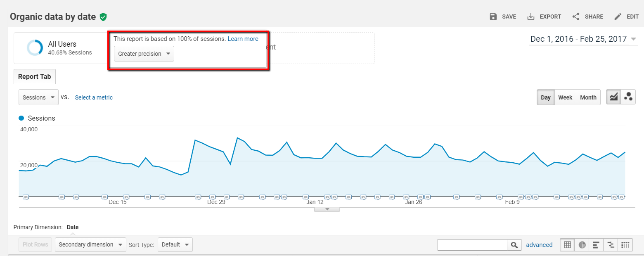Click into the table search field
The image size is (644, 256).
[472, 245]
